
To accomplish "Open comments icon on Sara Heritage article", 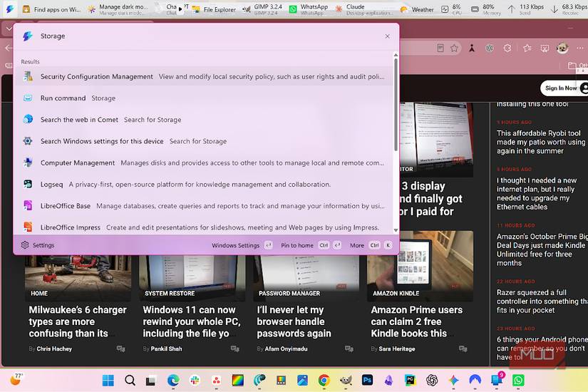I will (463, 349).
